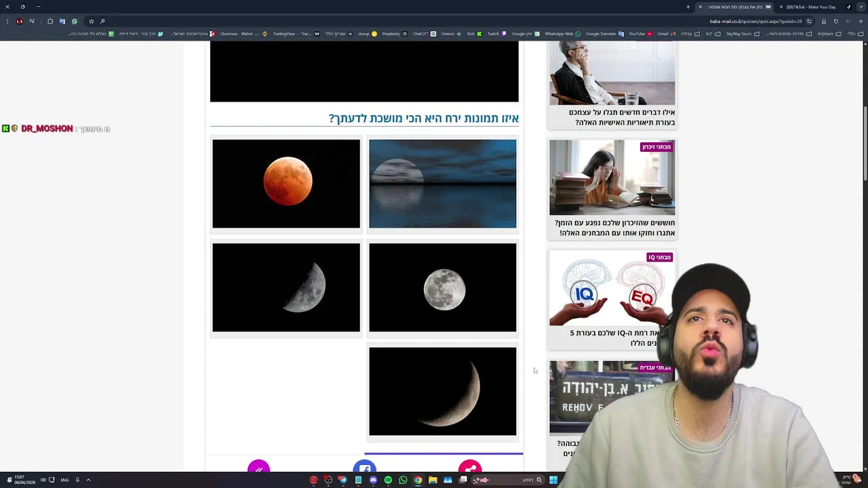Click the pink share icon

[x=470, y=468]
